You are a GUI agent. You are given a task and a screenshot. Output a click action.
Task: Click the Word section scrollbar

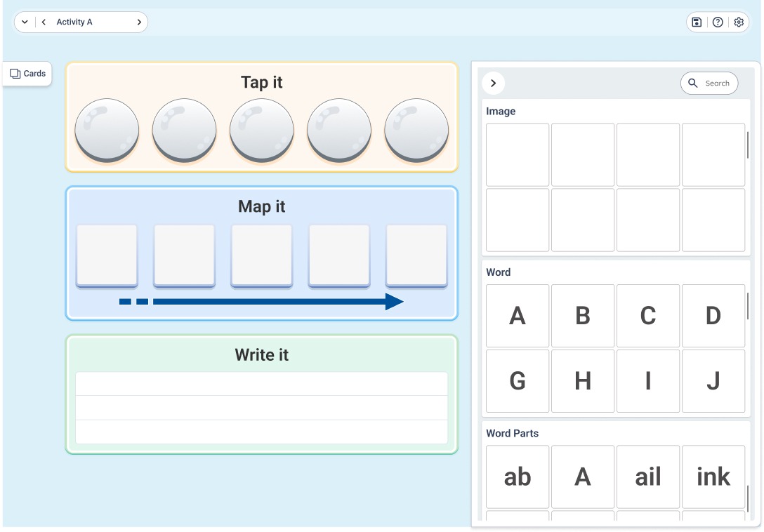pyautogui.click(x=748, y=306)
